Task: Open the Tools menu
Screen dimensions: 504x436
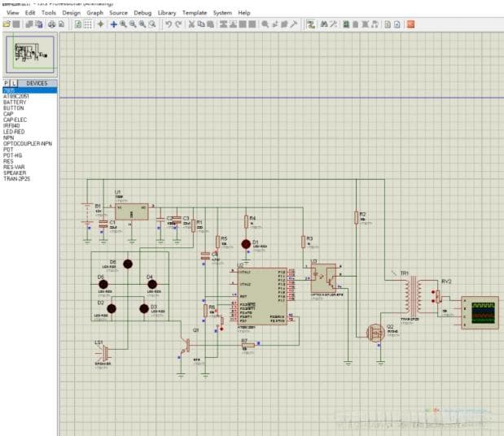Action: (49, 13)
